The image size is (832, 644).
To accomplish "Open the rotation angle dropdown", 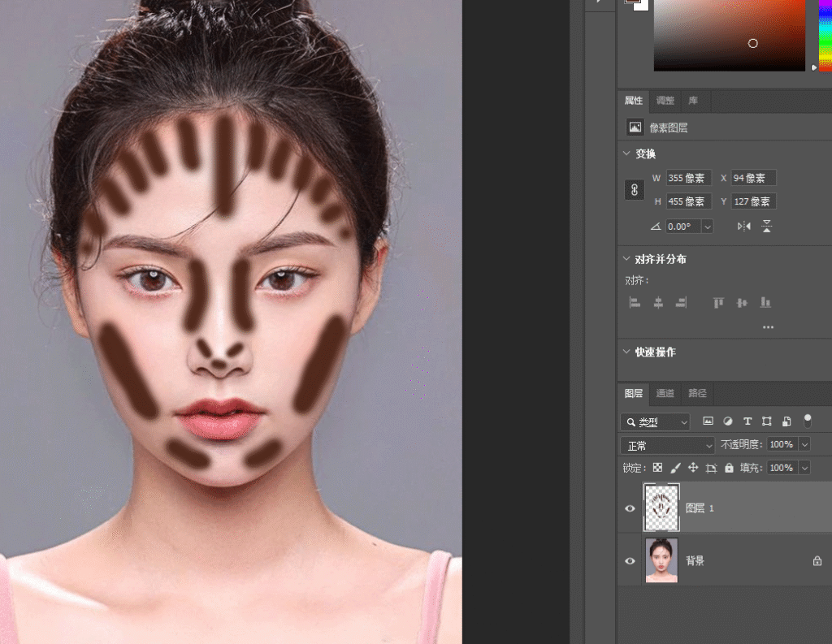I will (x=708, y=227).
